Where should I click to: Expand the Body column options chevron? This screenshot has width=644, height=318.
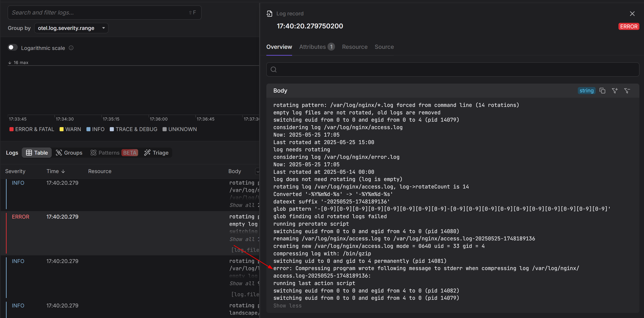257,171
